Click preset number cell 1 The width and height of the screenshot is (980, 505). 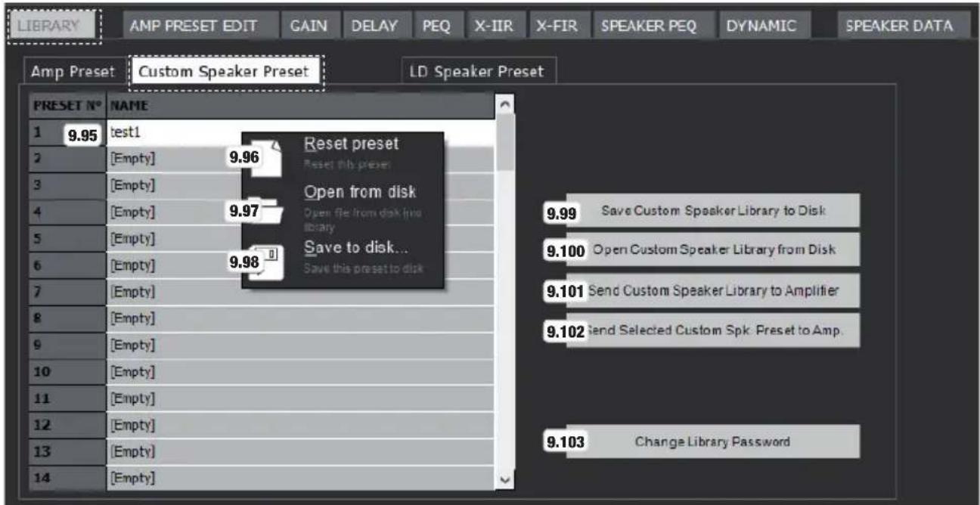tap(67, 132)
